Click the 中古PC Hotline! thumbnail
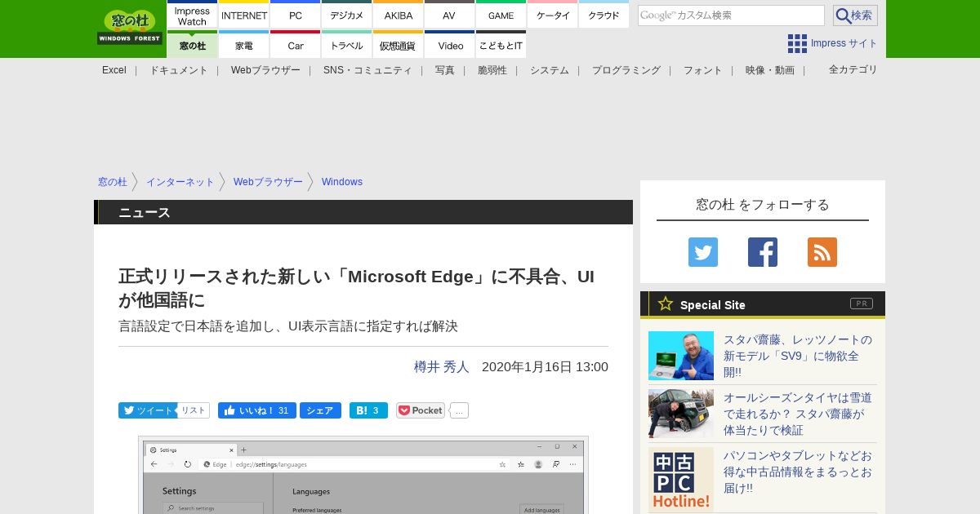980x514 pixels. pos(681,480)
